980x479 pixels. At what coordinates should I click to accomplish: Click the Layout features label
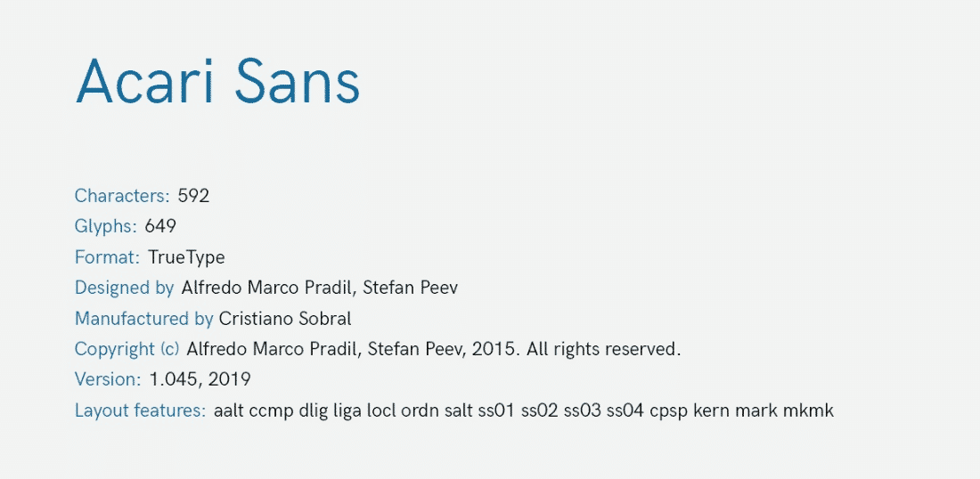tap(141, 410)
